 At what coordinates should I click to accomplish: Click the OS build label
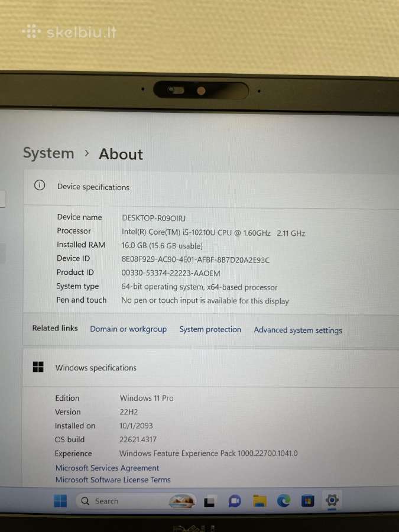tap(70, 439)
